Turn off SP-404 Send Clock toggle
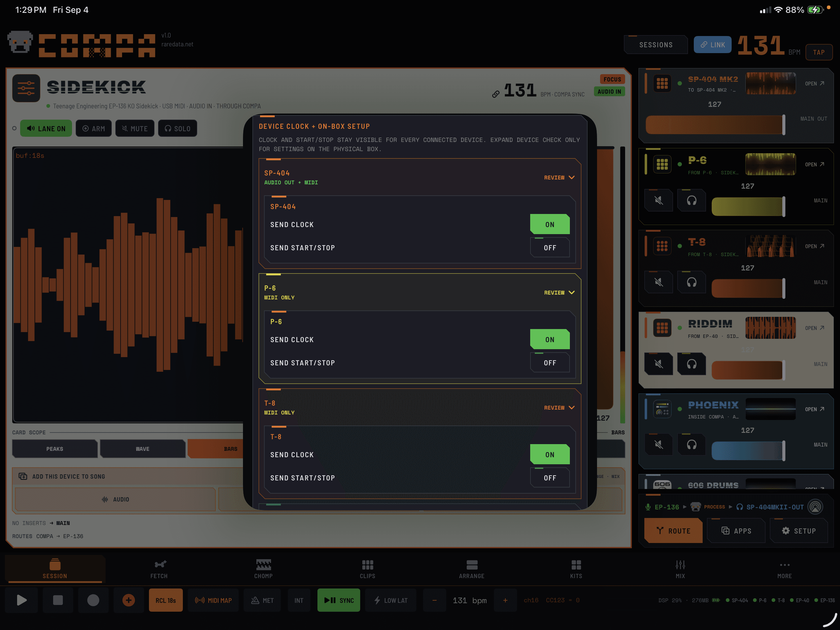 [x=549, y=224]
